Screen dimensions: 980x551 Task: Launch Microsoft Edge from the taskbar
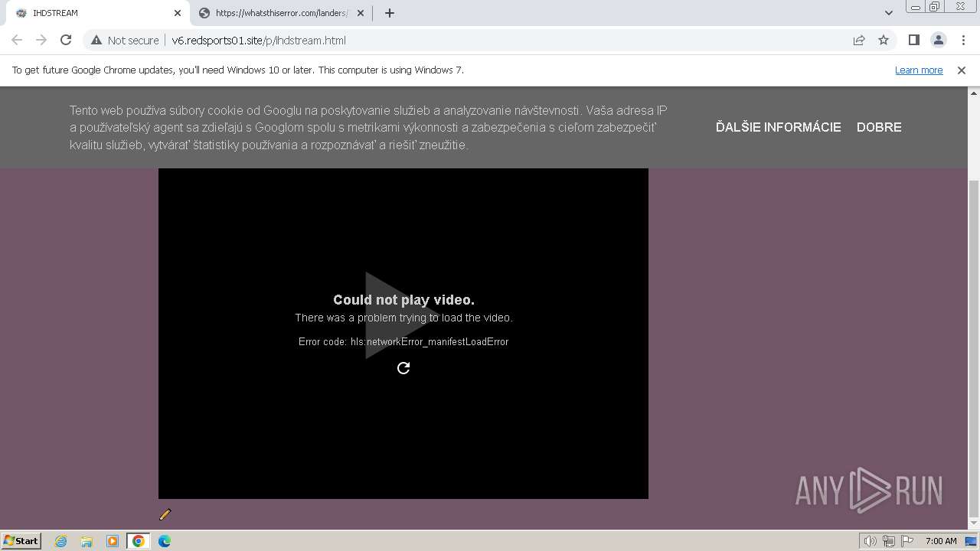tap(165, 541)
